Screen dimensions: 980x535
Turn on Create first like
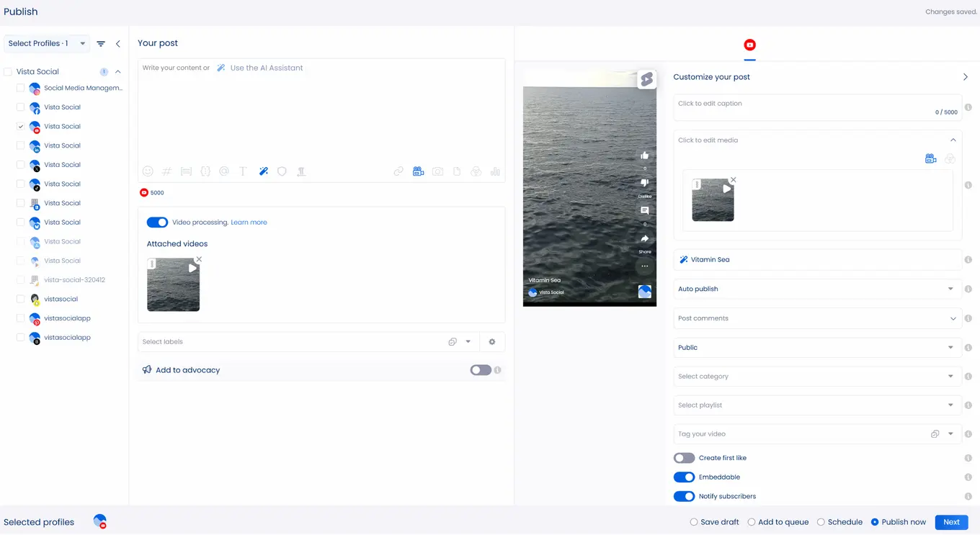(x=684, y=458)
